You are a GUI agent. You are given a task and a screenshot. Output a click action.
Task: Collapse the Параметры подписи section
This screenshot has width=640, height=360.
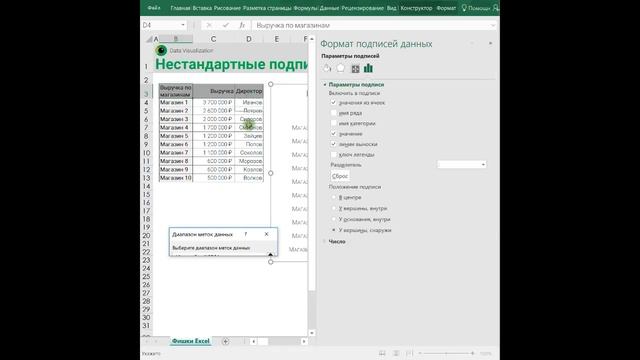(x=325, y=84)
